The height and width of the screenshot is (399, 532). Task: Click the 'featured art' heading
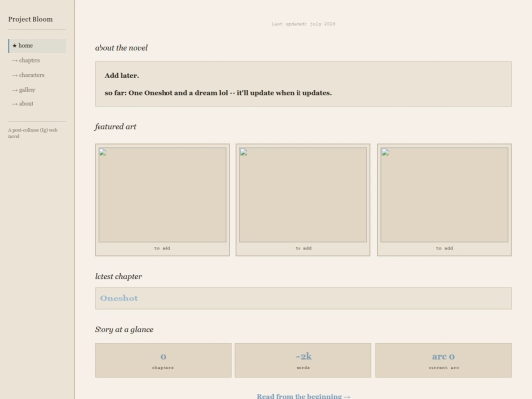click(x=115, y=126)
